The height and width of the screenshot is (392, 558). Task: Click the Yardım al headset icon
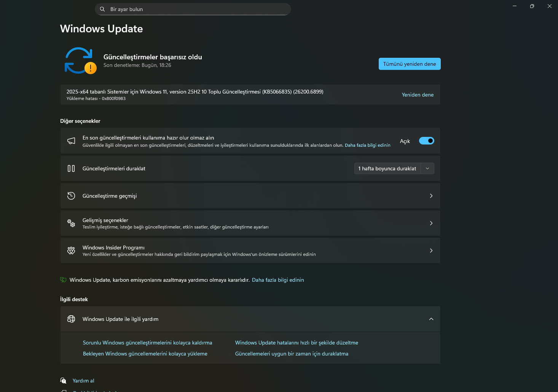click(x=63, y=381)
